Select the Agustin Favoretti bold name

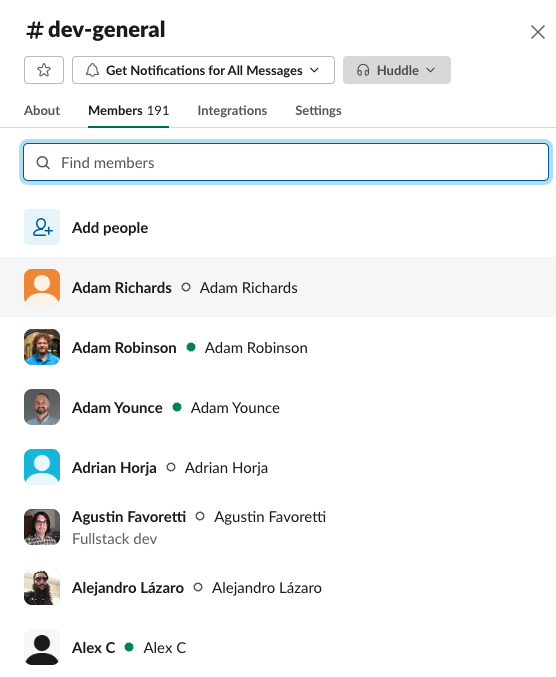(x=129, y=516)
